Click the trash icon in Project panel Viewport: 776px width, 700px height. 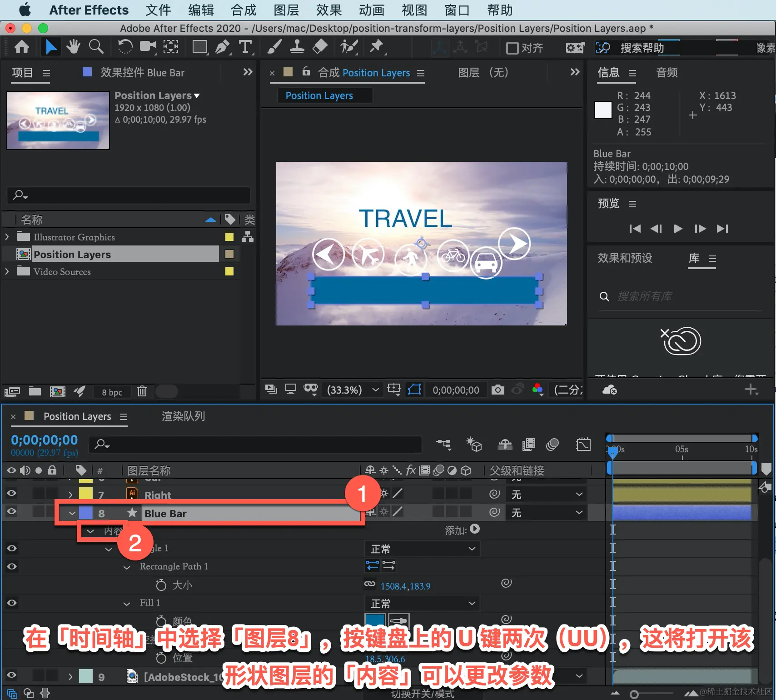coord(142,391)
